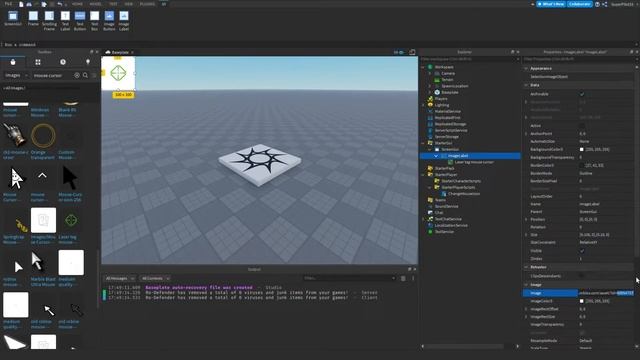
Task: Open the What's New button
Action: click(551, 4)
